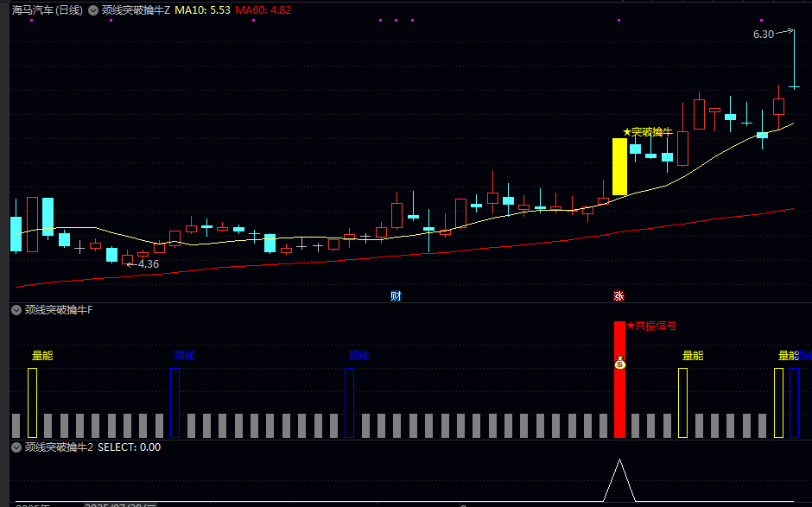This screenshot has width=812, height=507.
Task: Click the 6.30 high price label
Action: coord(764,35)
